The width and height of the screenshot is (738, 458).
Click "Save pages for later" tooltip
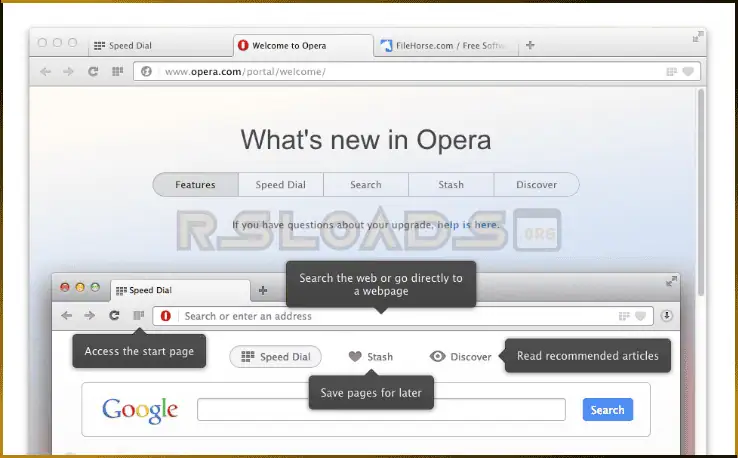pos(371,393)
